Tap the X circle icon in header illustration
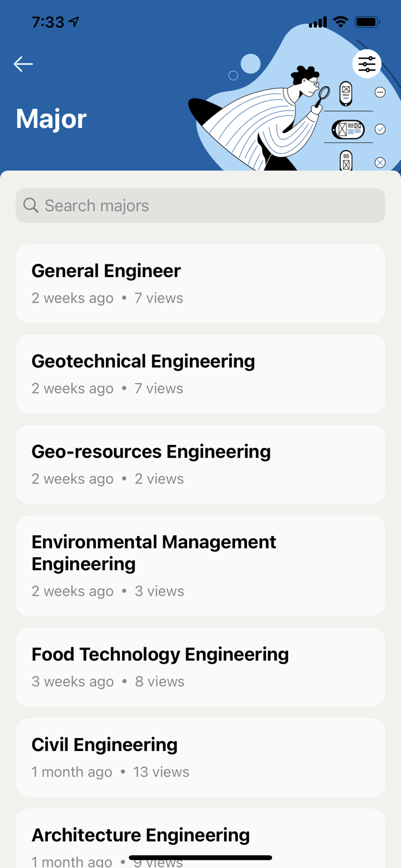The image size is (401, 868). [x=380, y=162]
